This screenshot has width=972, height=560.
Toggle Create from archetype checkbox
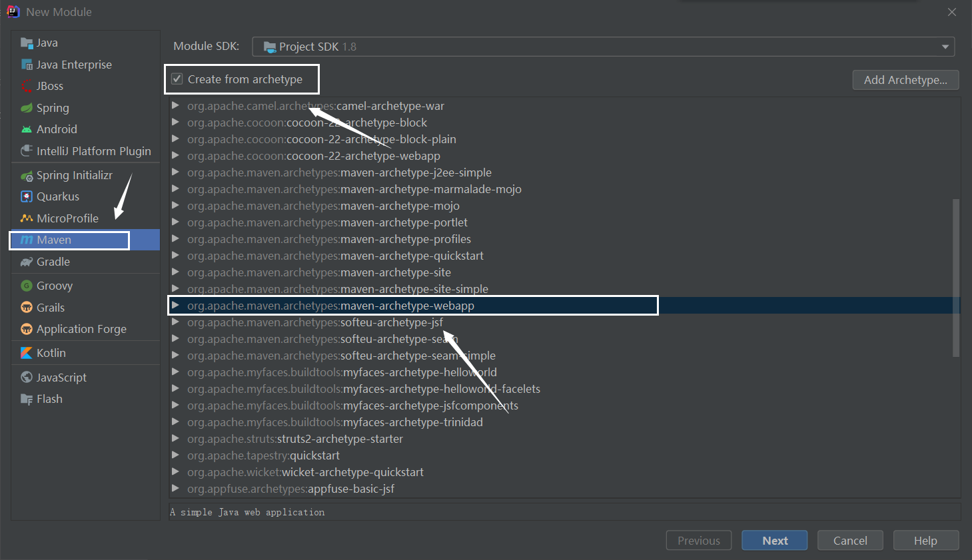pos(177,79)
